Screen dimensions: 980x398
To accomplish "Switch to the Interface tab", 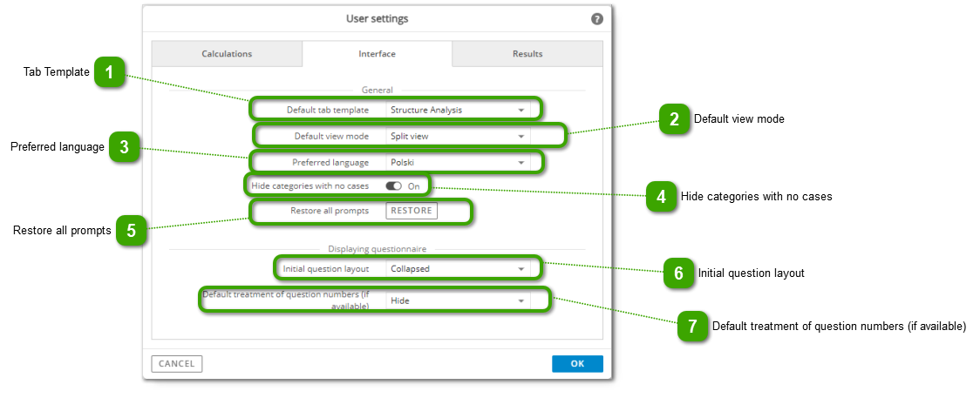I will 377,54.
